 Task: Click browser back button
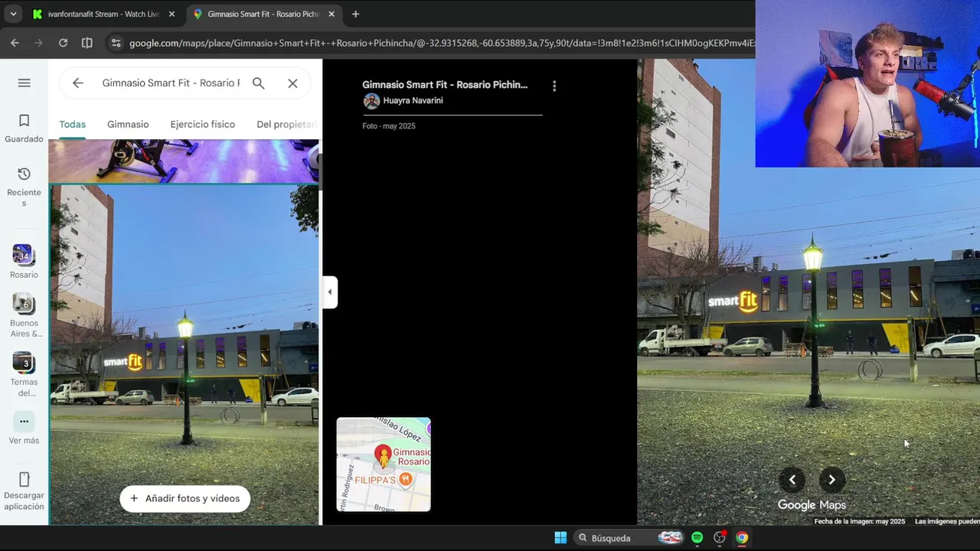[15, 43]
